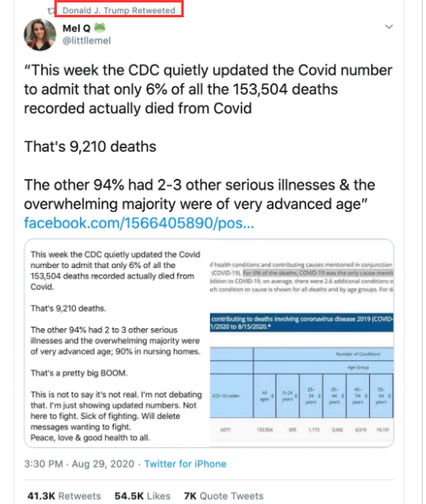Open the CDC table screenshot image
The width and height of the screenshot is (426, 504).
point(302,343)
